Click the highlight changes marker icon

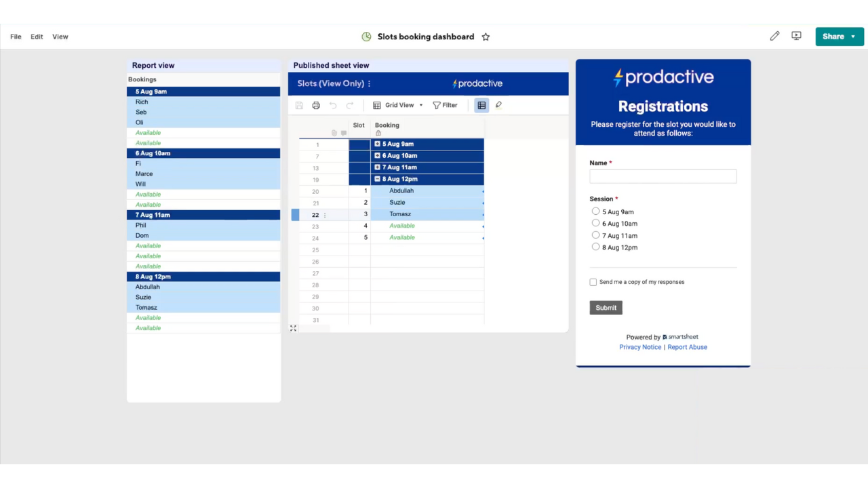click(x=498, y=105)
